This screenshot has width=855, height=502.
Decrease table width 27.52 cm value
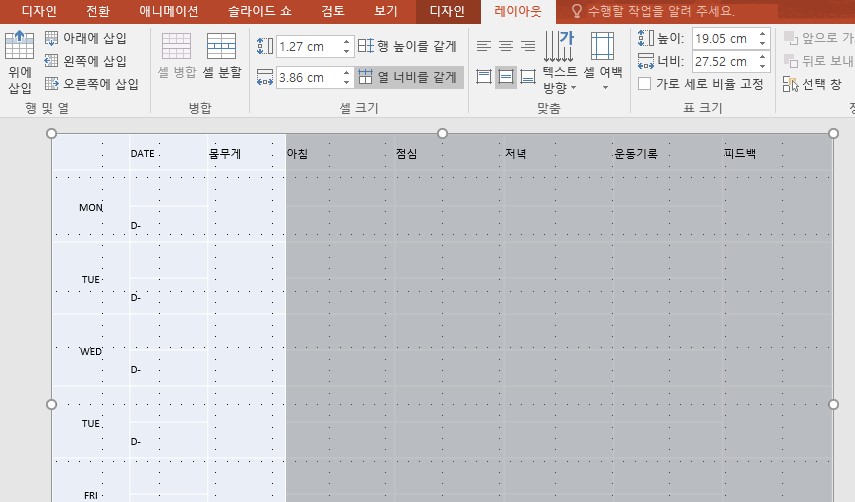[x=762, y=66]
